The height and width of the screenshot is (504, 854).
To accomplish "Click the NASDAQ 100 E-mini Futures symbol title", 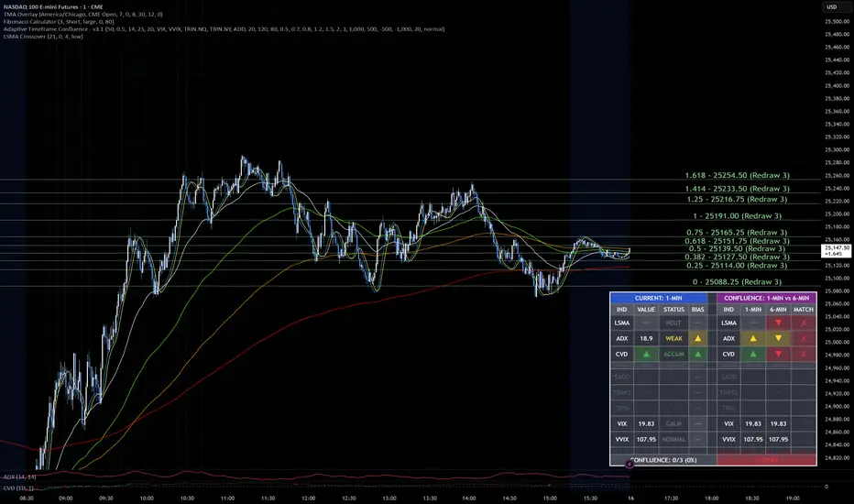I will [x=53, y=6].
